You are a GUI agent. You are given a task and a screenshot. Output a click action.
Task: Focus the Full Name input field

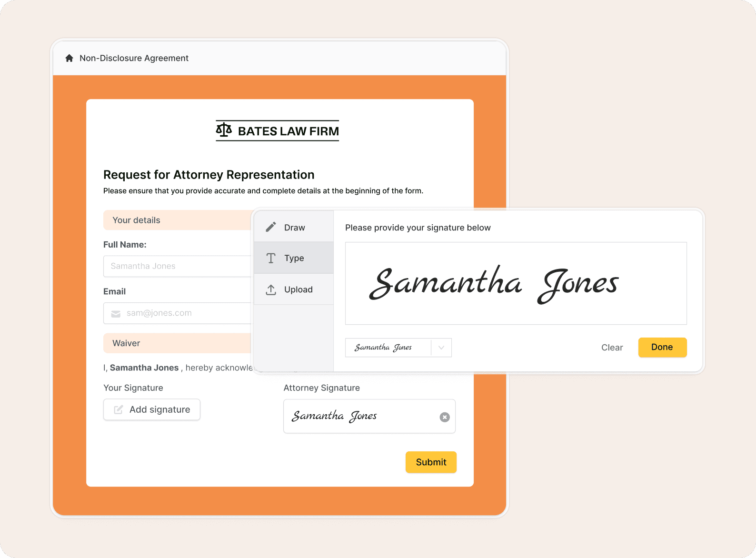[178, 266]
